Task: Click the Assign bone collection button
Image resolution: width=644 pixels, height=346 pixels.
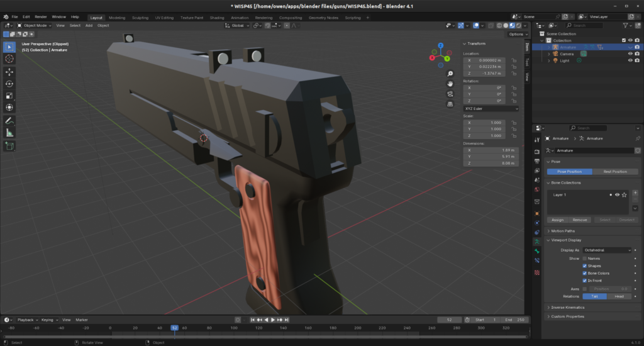Action: coord(557,220)
